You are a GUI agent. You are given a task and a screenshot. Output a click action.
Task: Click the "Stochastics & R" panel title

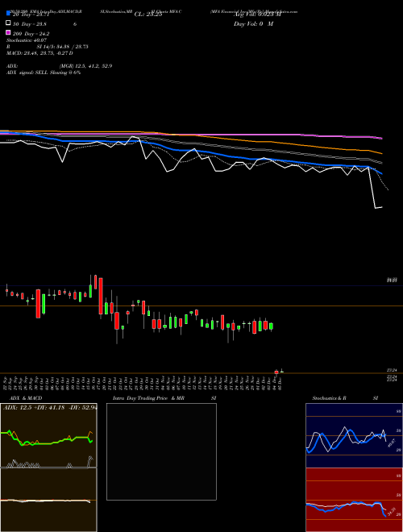[329, 398]
